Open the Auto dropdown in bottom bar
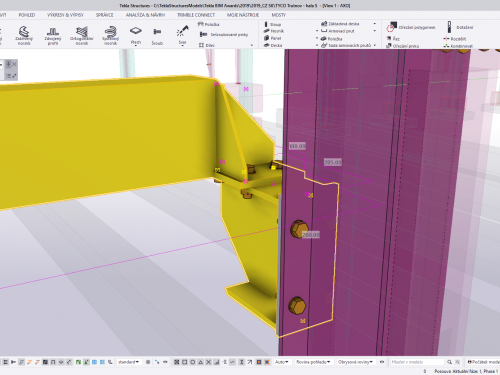The height and width of the screenshot is (375, 500). [x=282, y=362]
